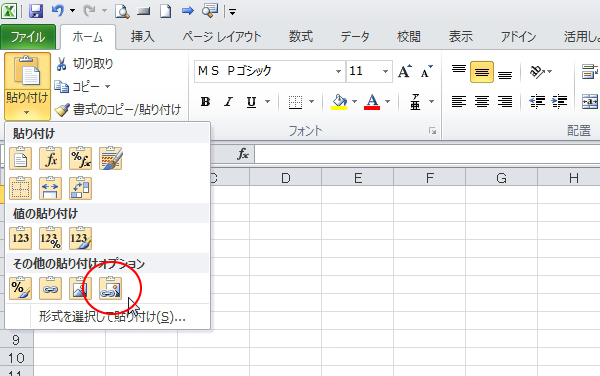
Task: Toggle Align Text Left
Action: [x=458, y=101]
